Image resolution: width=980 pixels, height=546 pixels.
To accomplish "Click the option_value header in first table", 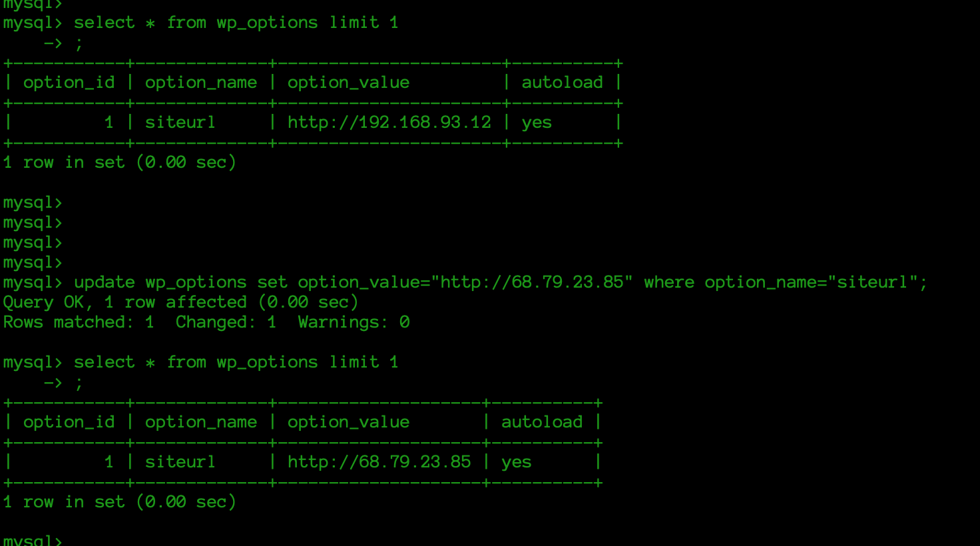I will (348, 83).
